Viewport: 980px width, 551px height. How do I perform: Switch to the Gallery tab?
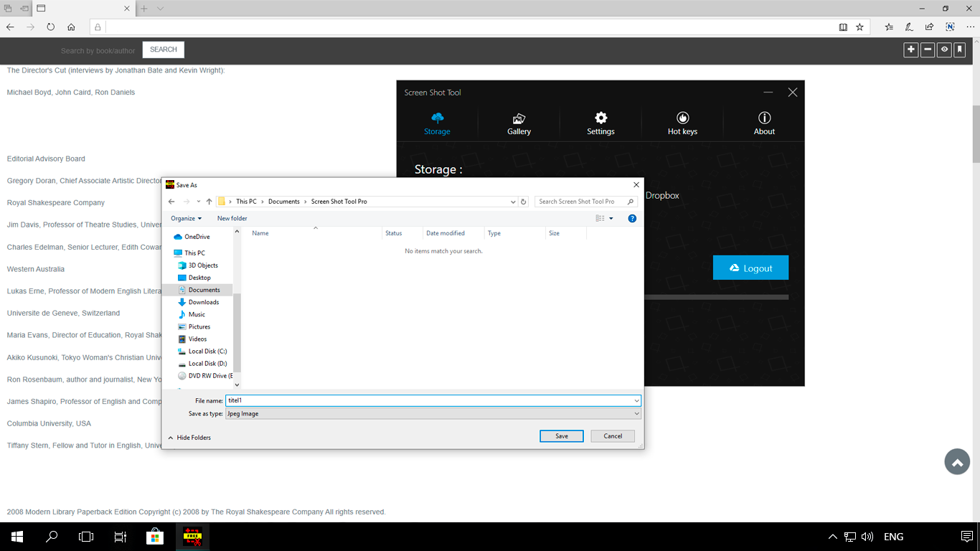point(519,122)
